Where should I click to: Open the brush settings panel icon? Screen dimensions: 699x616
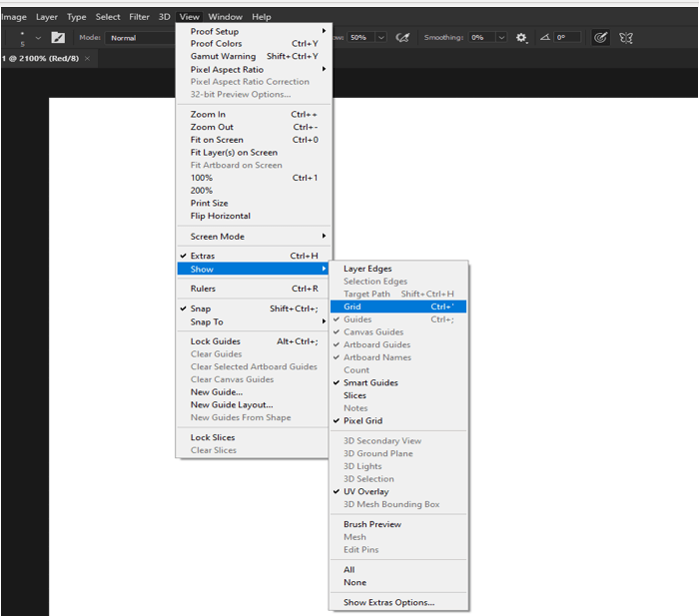tap(58, 38)
